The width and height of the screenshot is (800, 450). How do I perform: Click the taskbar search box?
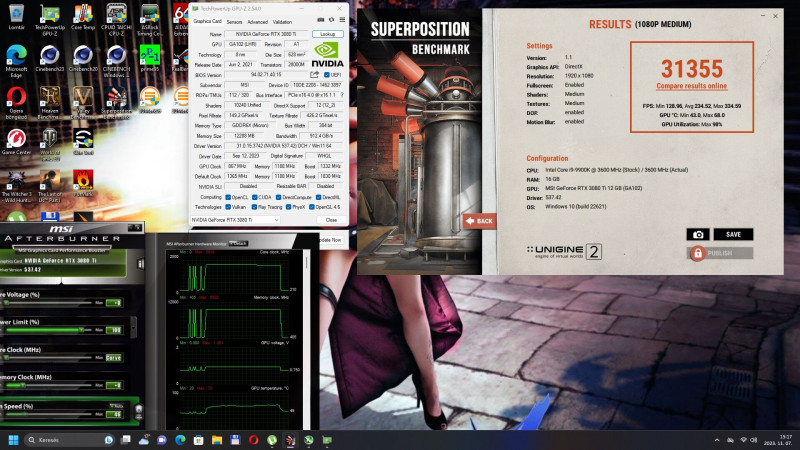[69, 440]
